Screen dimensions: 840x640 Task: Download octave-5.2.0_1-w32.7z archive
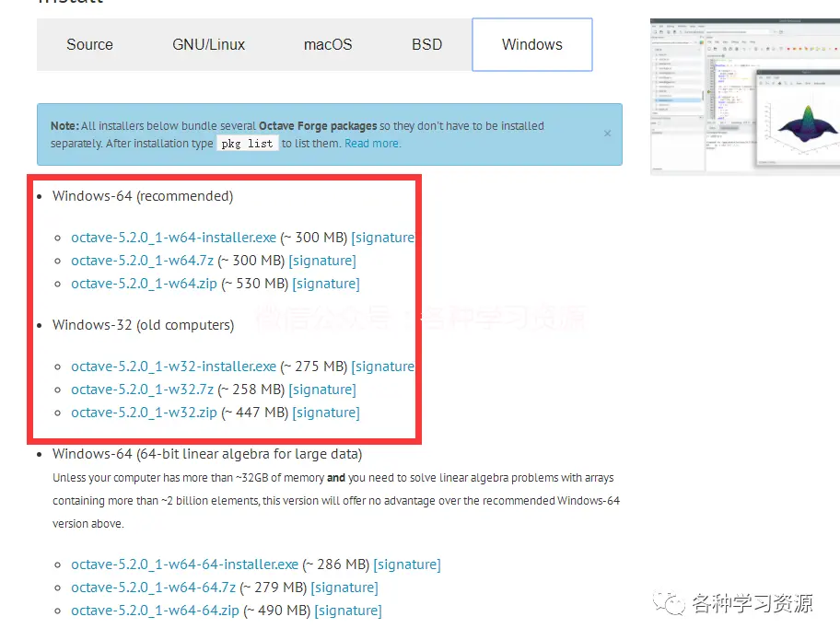click(143, 390)
